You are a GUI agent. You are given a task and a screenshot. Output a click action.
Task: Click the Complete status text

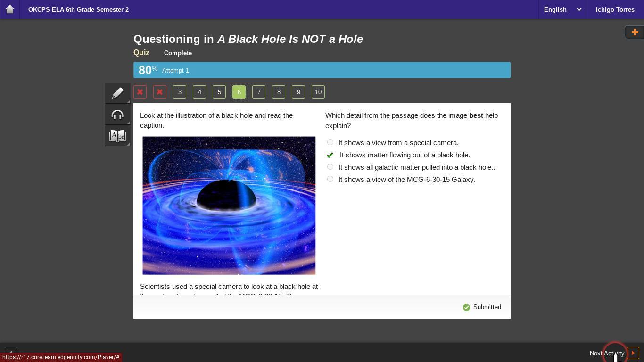click(x=178, y=53)
